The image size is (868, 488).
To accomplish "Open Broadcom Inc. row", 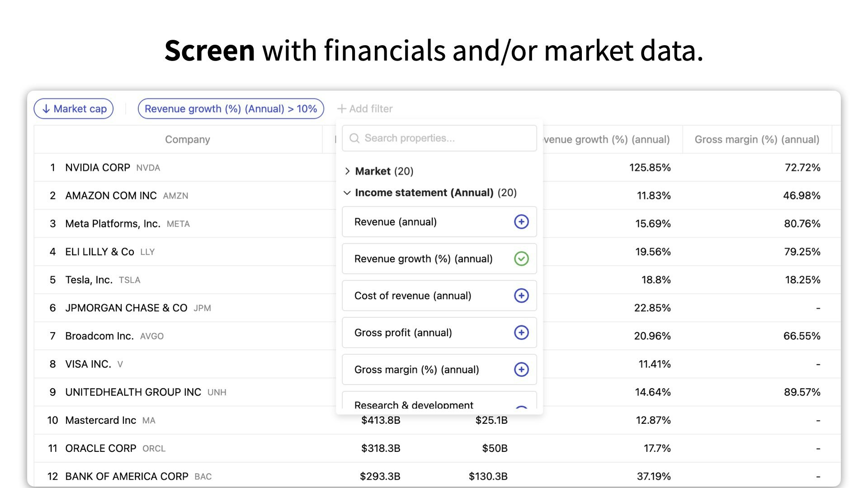I will pos(437,336).
